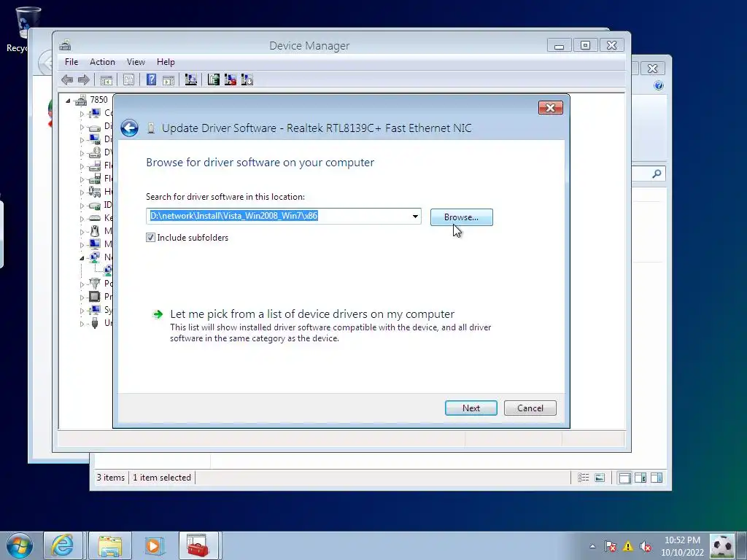Show hidden tray icons arrow
The width and height of the screenshot is (747, 560).
[592, 546]
